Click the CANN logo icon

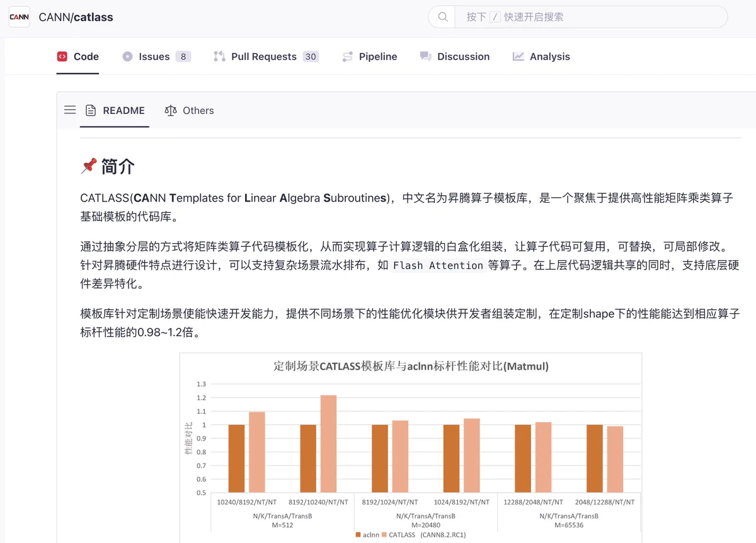pos(19,17)
